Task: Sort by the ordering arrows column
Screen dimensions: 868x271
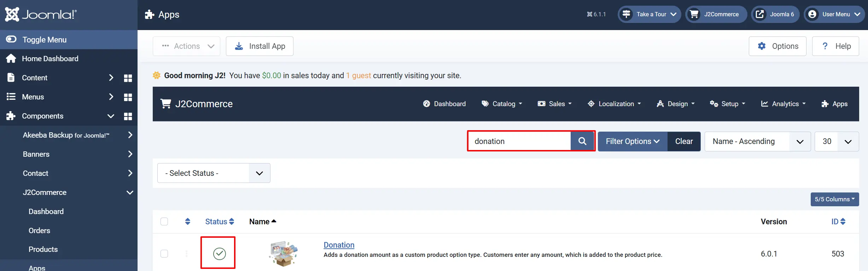Action: [188, 221]
